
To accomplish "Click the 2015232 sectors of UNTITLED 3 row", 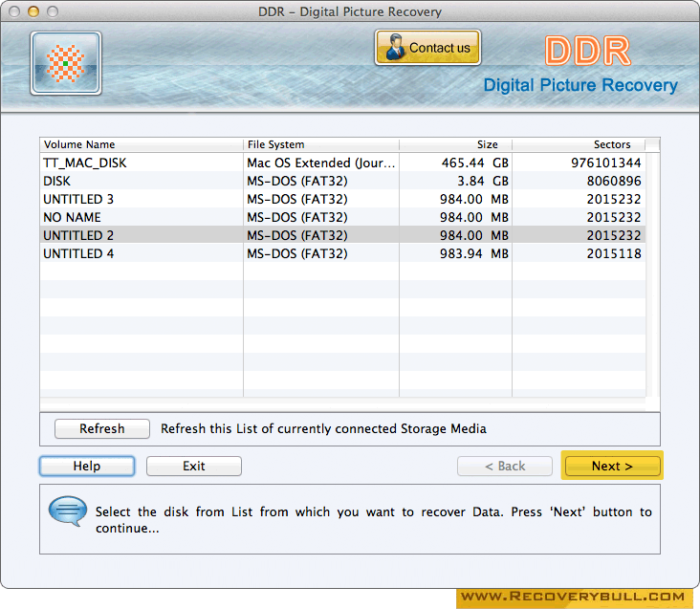I will point(614,199).
